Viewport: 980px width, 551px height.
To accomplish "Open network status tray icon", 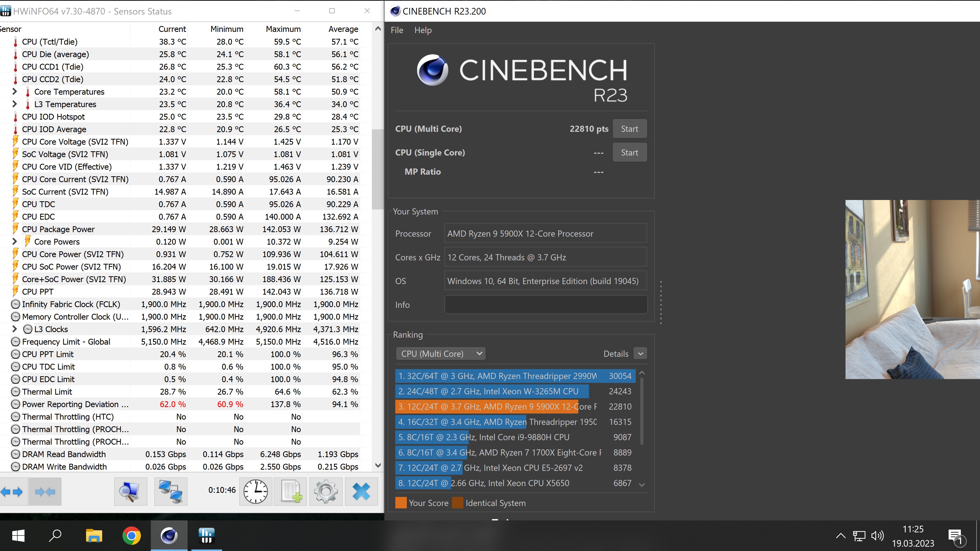I will (x=859, y=536).
